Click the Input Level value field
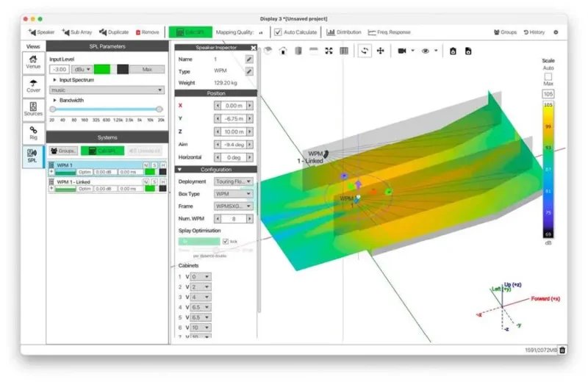The image size is (588, 382). pyautogui.click(x=60, y=69)
